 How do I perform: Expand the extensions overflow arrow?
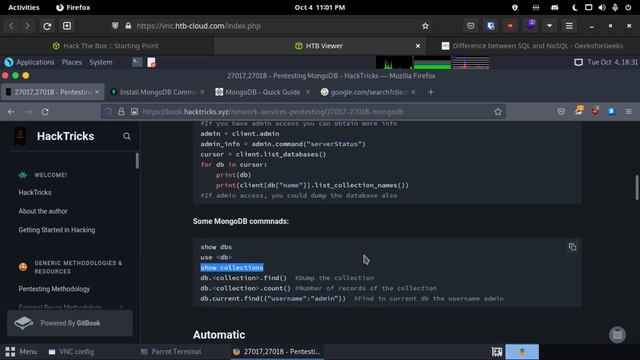pos(549,26)
